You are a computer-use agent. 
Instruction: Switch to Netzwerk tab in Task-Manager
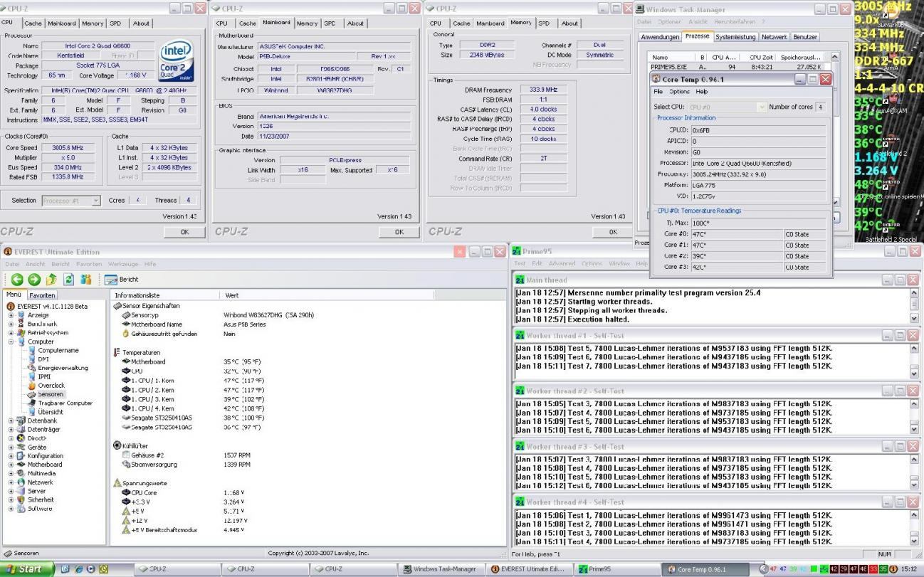[774, 36]
